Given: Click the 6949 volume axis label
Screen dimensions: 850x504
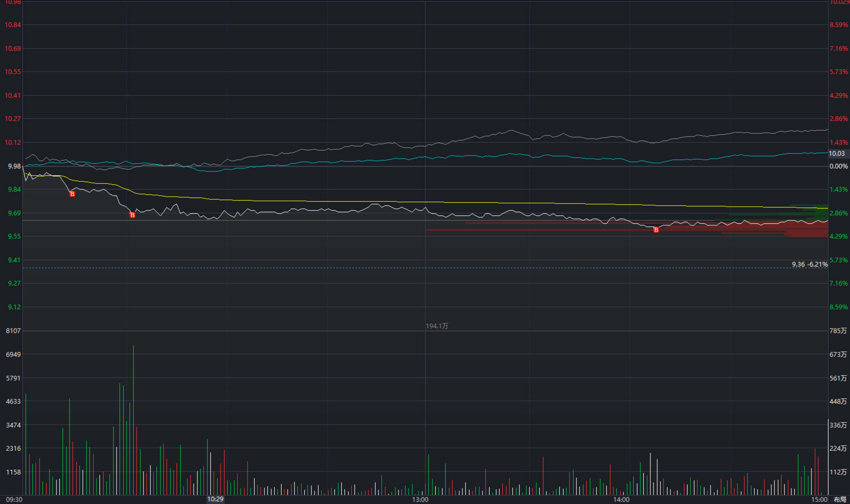Looking at the screenshot, I should [13, 355].
